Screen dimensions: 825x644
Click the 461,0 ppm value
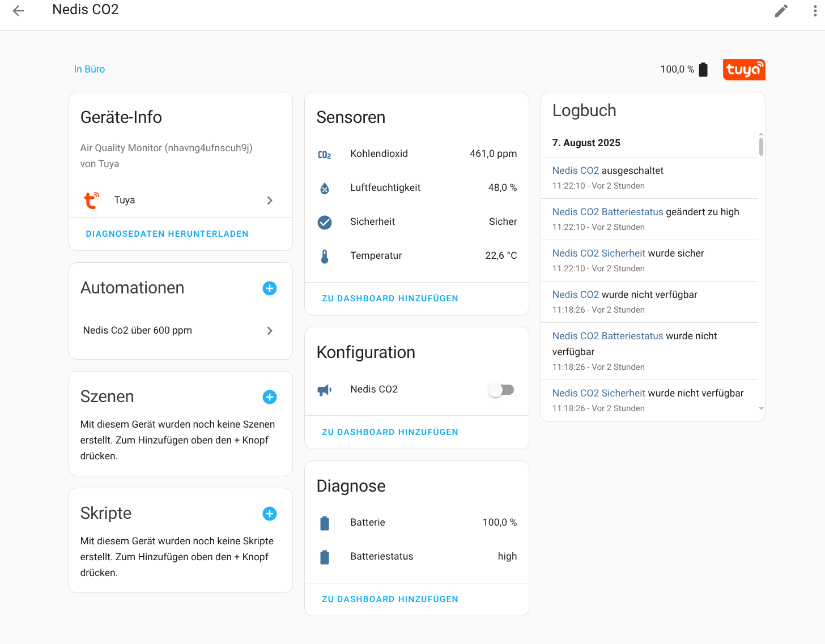pos(493,153)
